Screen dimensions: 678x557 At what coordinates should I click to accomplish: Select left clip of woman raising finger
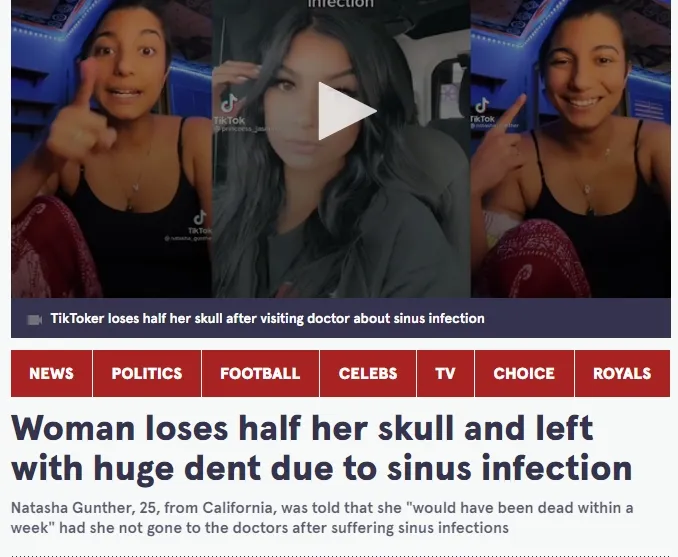(111, 149)
